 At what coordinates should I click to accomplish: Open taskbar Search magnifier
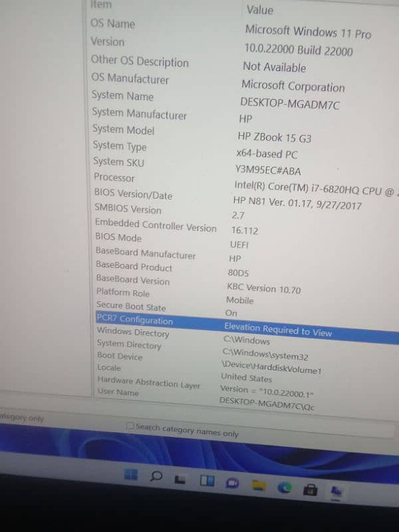pyautogui.click(x=157, y=477)
